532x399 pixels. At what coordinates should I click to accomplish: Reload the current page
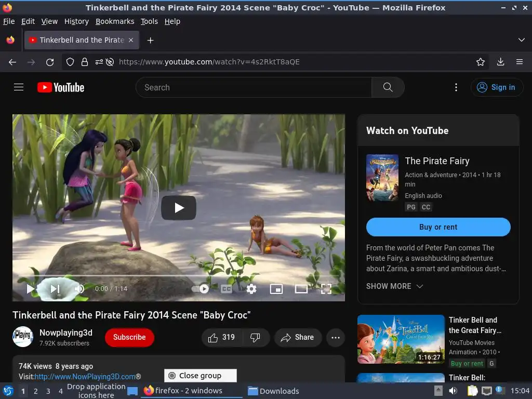(x=50, y=62)
